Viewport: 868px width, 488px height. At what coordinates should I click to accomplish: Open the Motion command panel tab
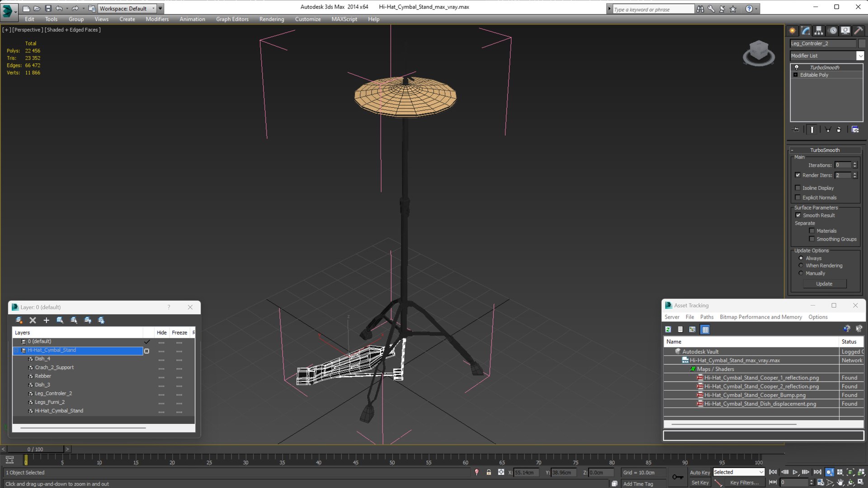click(833, 30)
